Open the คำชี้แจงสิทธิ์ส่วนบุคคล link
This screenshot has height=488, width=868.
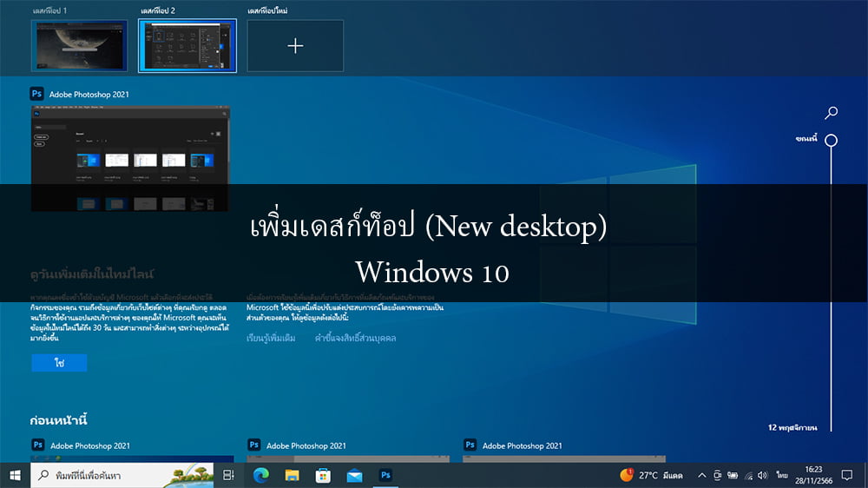coord(355,338)
